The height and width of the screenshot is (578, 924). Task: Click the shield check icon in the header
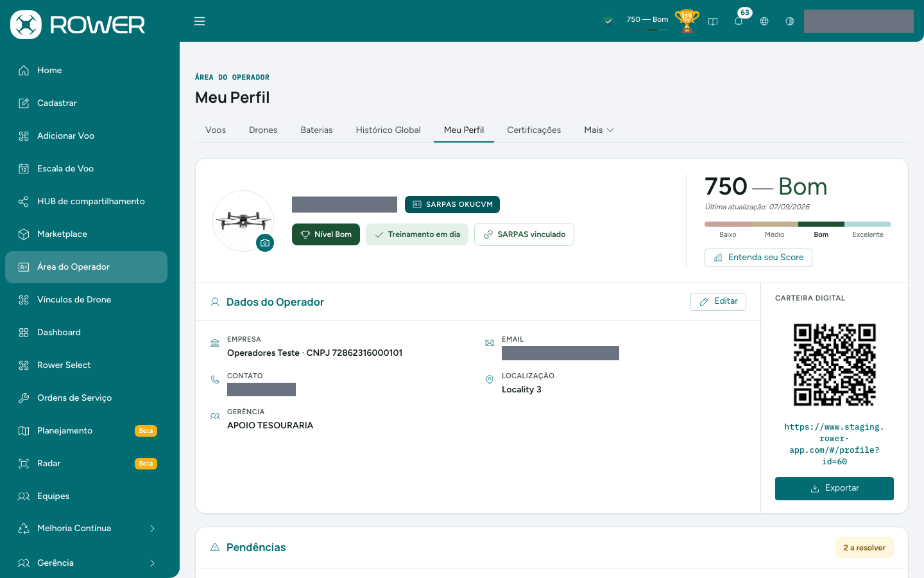(x=608, y=21)
